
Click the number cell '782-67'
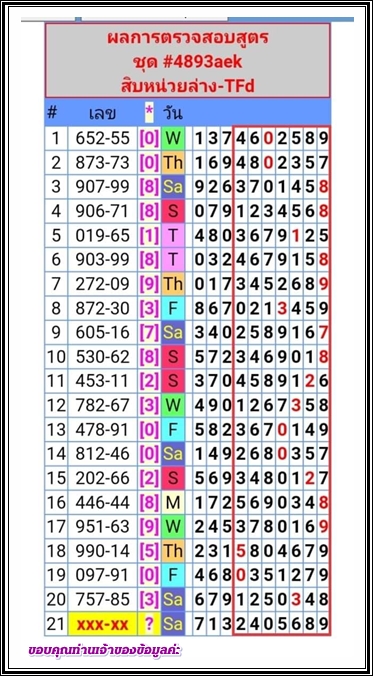tap(102, 405)
